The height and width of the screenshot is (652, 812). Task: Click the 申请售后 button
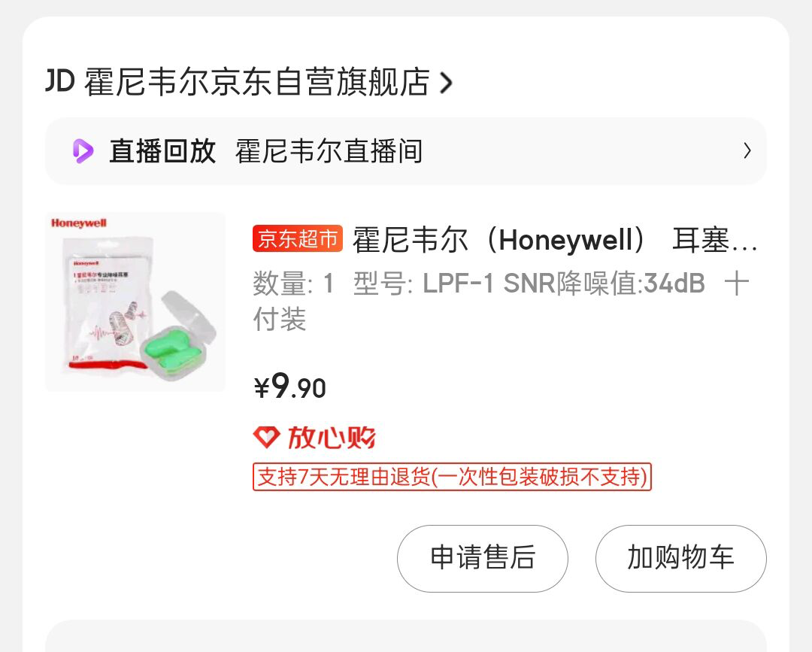coord(483,558)
